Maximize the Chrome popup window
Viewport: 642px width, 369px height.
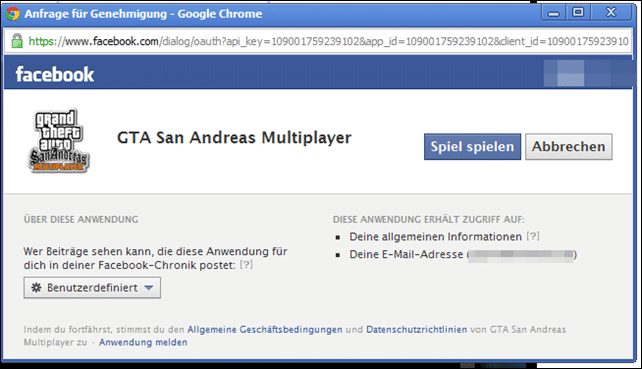point(578,13)
